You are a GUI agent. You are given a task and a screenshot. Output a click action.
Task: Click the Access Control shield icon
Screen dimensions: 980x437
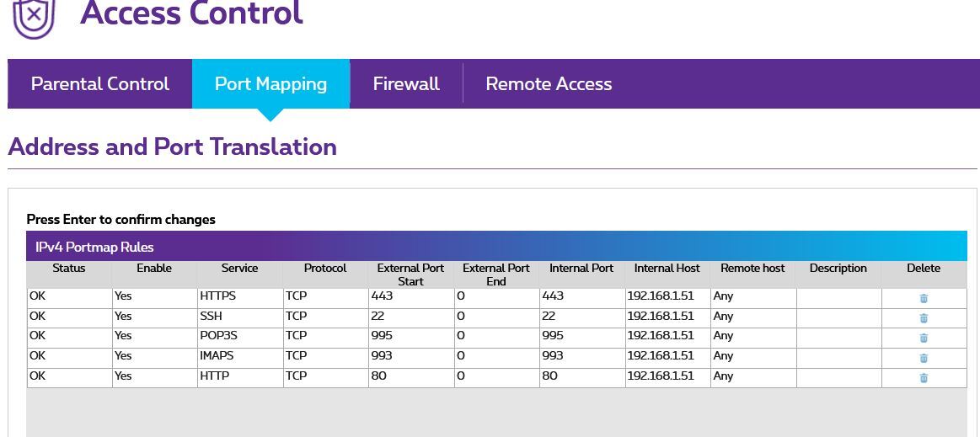(34, 18)
